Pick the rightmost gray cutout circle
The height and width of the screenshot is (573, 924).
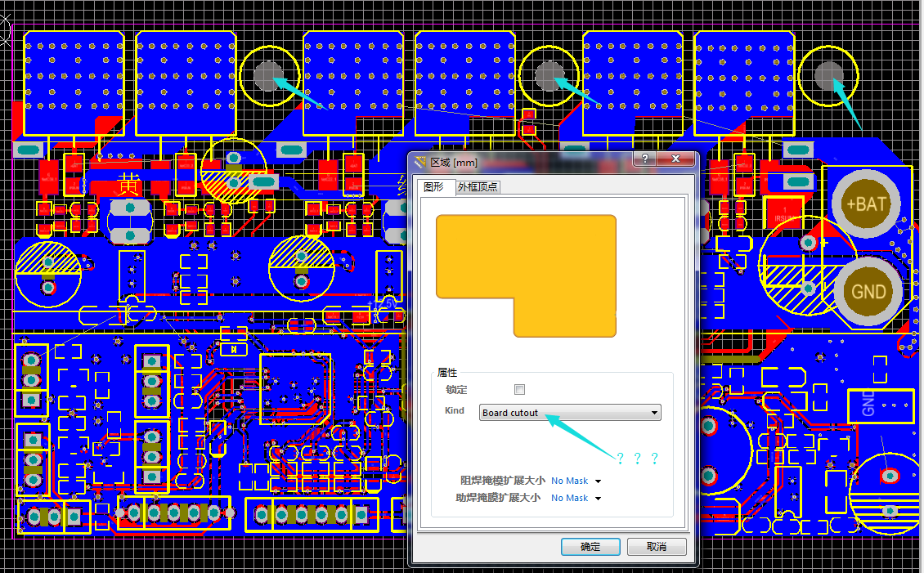pyautogui.click(x=828, y=74)
